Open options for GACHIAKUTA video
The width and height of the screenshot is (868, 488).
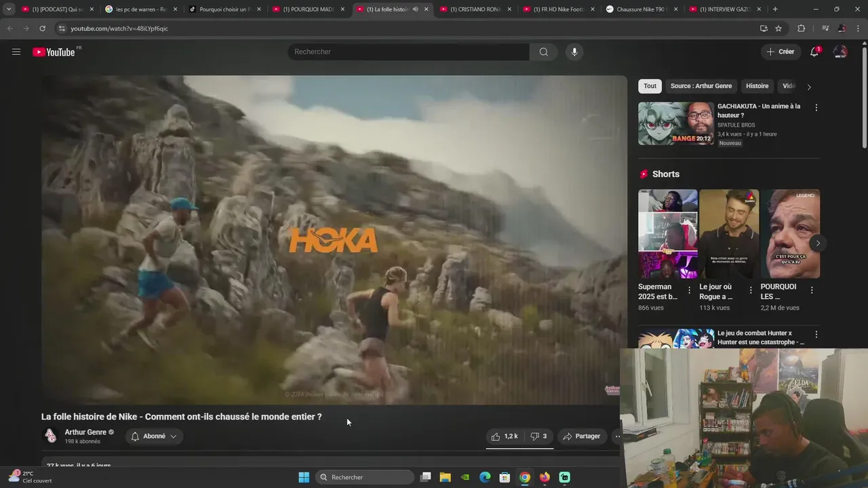coord(816,108)
